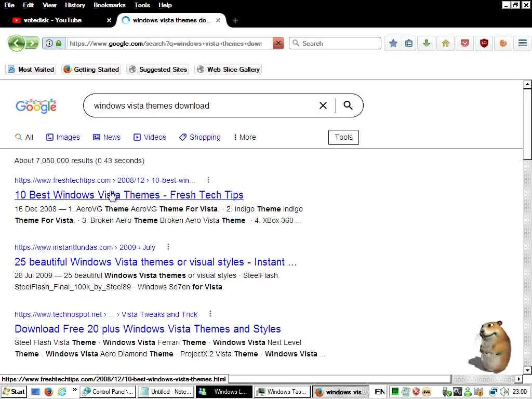
Task: Go back with the green back arrow
Action: coord(16,44)
